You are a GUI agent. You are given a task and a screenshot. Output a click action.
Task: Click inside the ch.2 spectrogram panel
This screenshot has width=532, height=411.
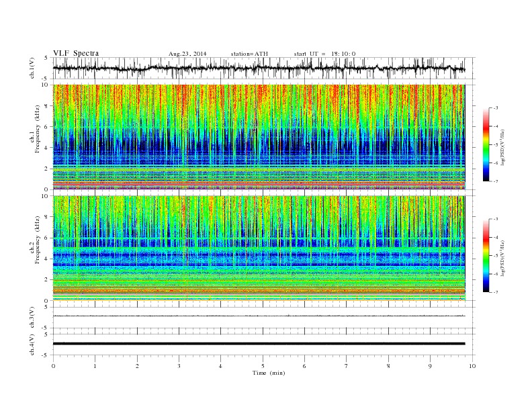(259, 248)
